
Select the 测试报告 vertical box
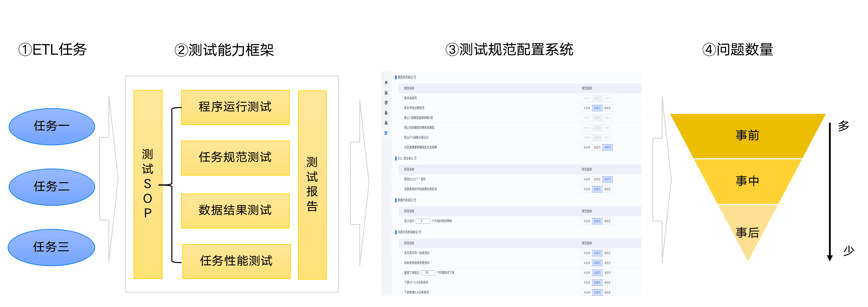pos(312,185)
